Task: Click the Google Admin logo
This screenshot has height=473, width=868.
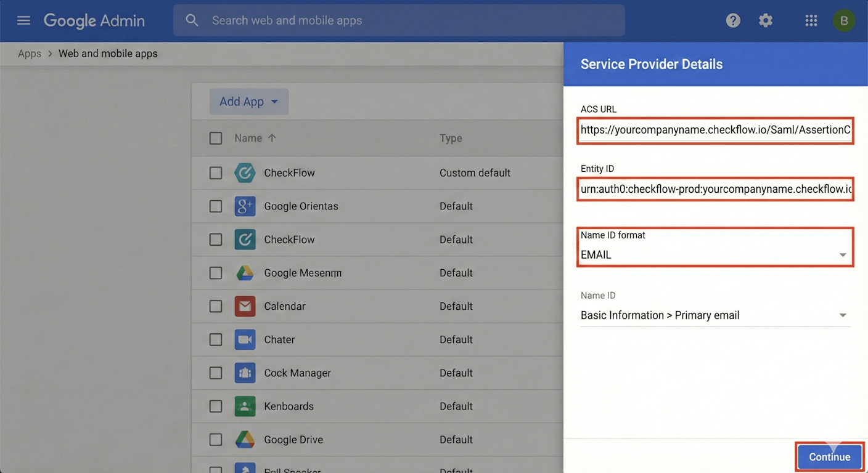Action: (94, 20)
